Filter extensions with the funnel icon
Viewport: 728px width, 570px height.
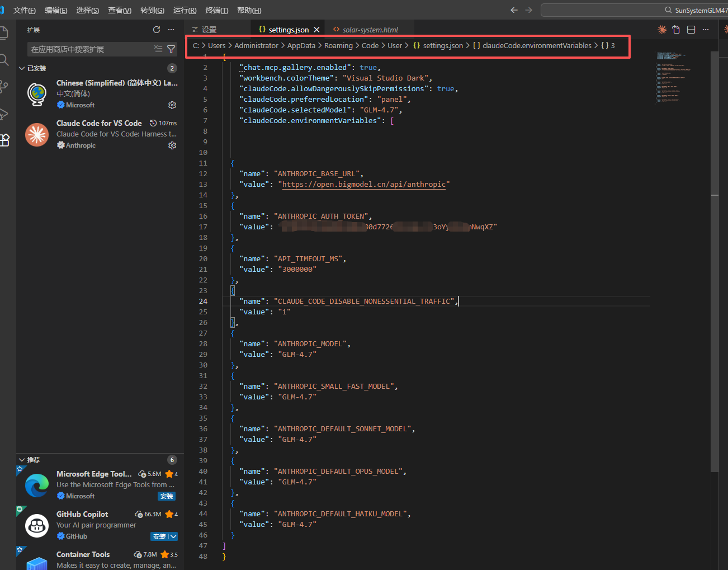(x=171, y=49)
